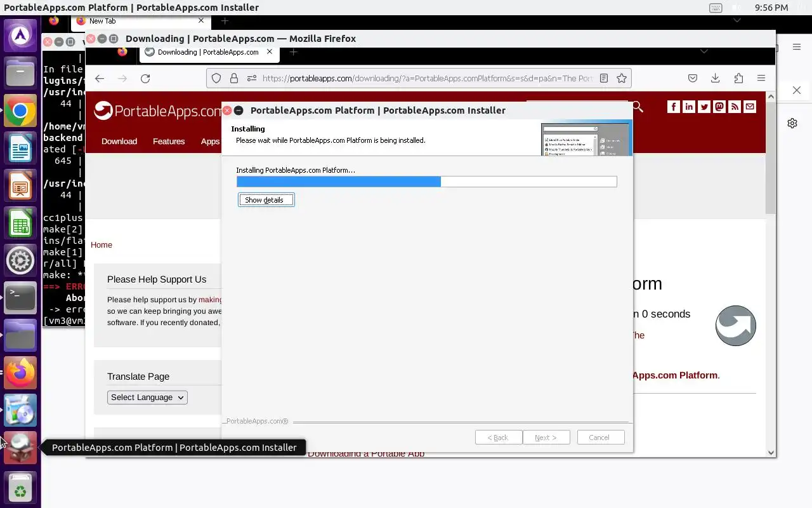Reload the PortableApps page
This screenshot has height=508, width=812.
tap(145, 78)
